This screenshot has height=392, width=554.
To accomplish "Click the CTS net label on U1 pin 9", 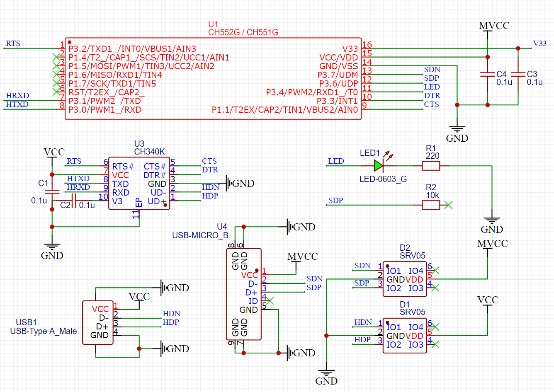I will pos(431,104).
